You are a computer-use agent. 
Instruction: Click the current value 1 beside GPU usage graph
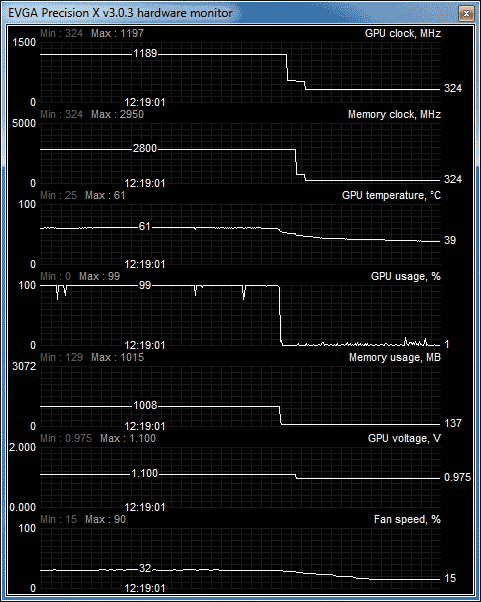point(447,344)
